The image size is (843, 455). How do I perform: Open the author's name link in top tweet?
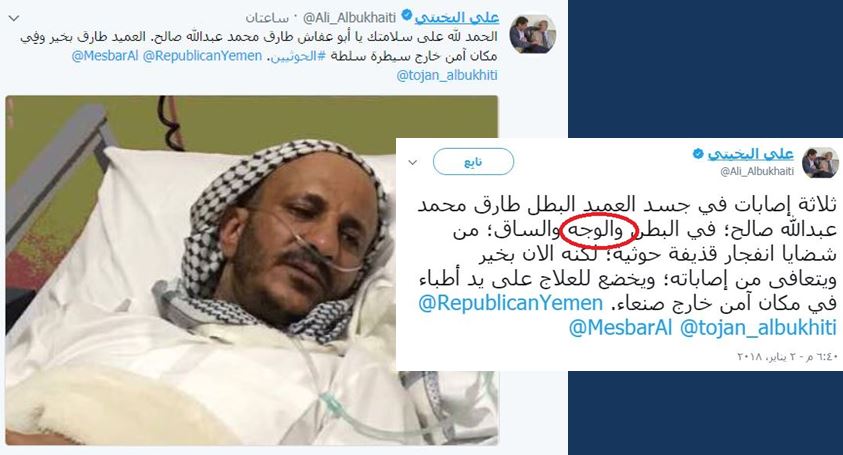pos(457,18)
